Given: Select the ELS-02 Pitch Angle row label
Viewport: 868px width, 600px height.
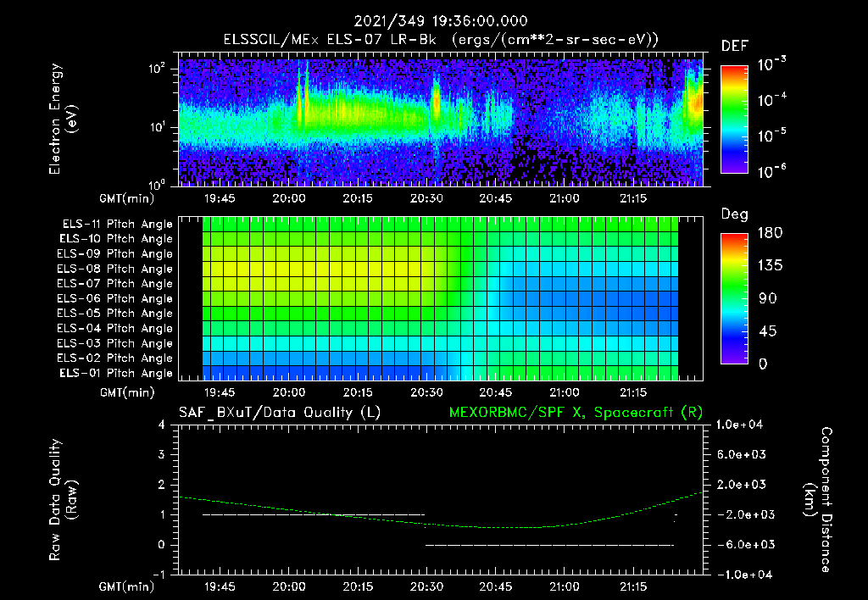Looking at the screenshot, I should (x=115, y=358).
